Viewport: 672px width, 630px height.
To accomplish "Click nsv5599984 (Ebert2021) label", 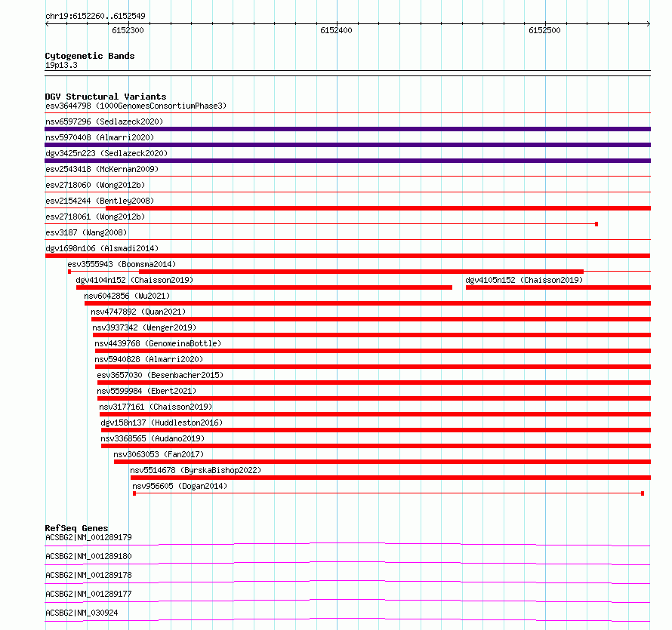I will 146,391.
